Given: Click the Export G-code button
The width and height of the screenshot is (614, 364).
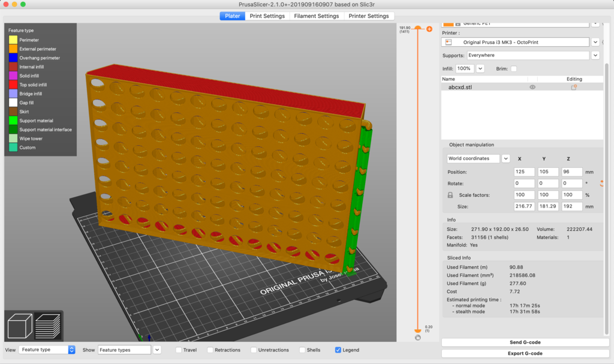Looking at the screenshot, I should tap(521, 353).
